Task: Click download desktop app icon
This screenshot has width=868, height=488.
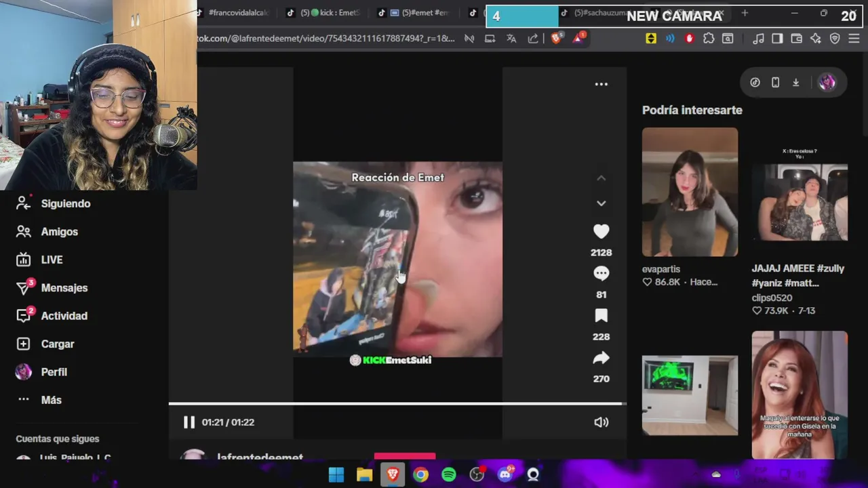Action: coord(795,83)
